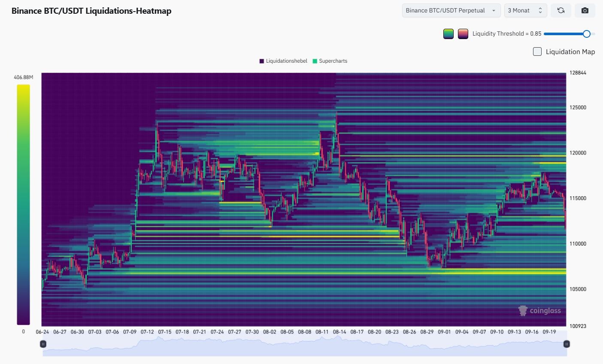The height and width of the screenshot is (364, 603).
Task: Select the green-yellow color scheme swatch
Action: pos(448,34)
